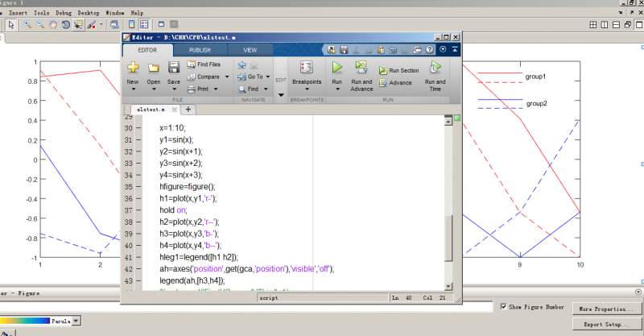Select the top/bottom tile layout icon
Image resolution: width=644 pixels, height=336 pixels.
(616, 25)
